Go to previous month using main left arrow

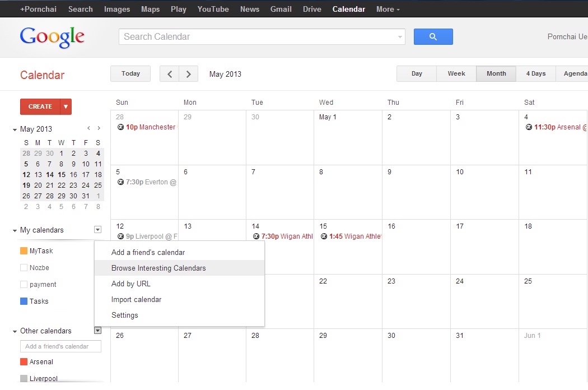click(170, 74)
